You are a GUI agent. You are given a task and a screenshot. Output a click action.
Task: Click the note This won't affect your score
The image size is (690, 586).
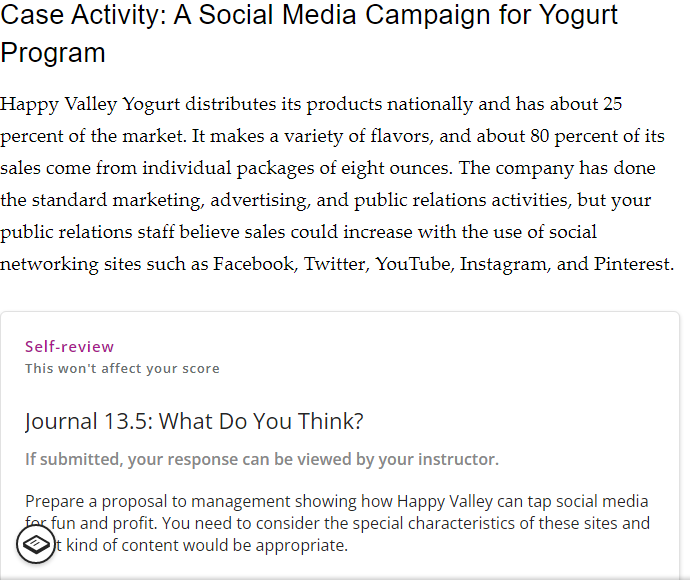(122, 368)
